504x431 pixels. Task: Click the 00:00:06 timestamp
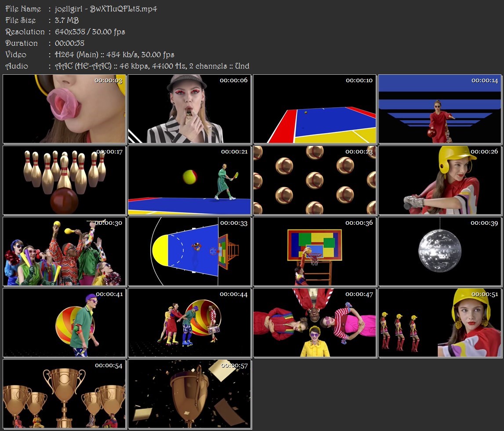pyautogui.click(x=234, y=80)
